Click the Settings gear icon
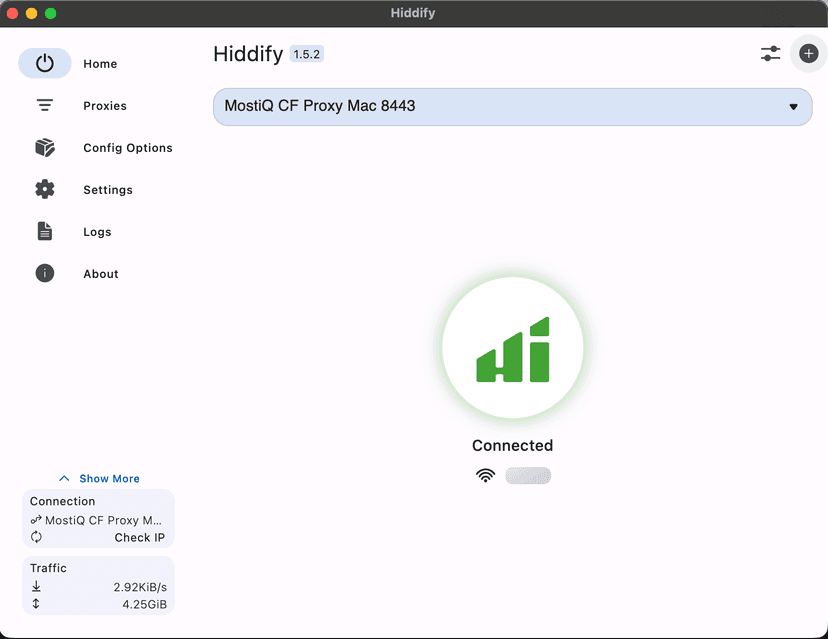 point(45,189)
